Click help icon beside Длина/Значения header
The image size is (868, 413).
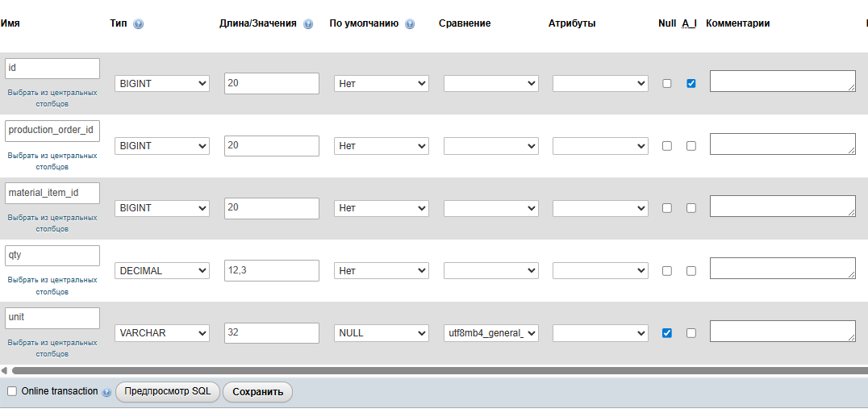click(x=308, y=24)
